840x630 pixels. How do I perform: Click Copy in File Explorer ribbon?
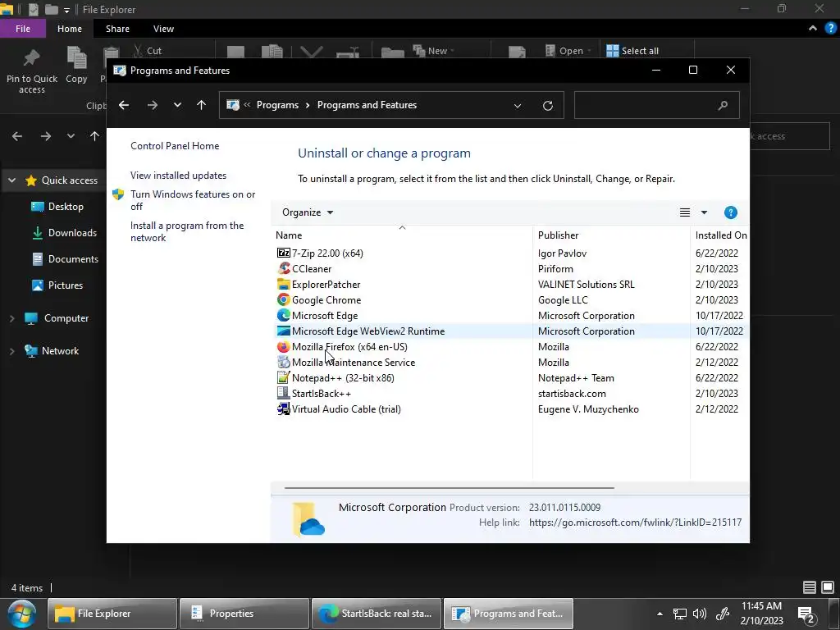pos(76,66)
